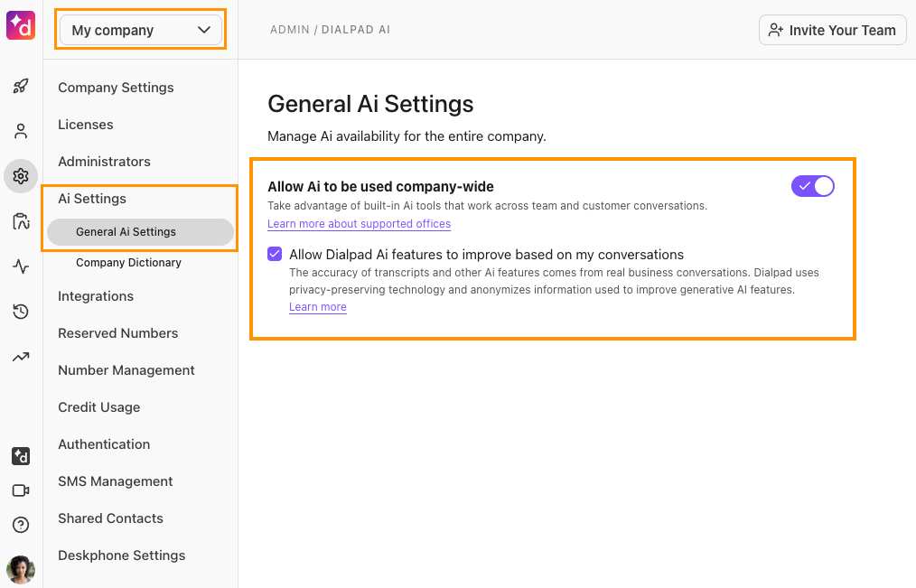
Task: Click the user avatar photo
Action: point(21,569)
